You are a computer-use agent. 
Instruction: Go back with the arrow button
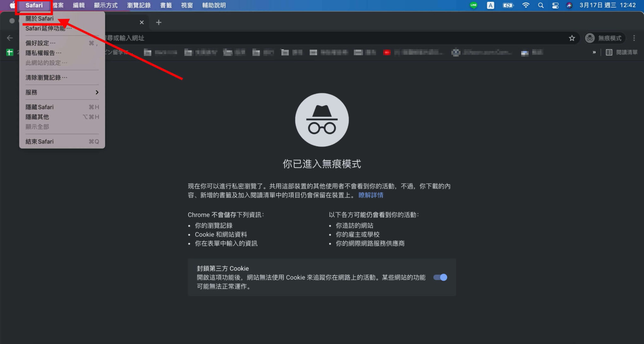pyautogui.click(x=10, y=38)
